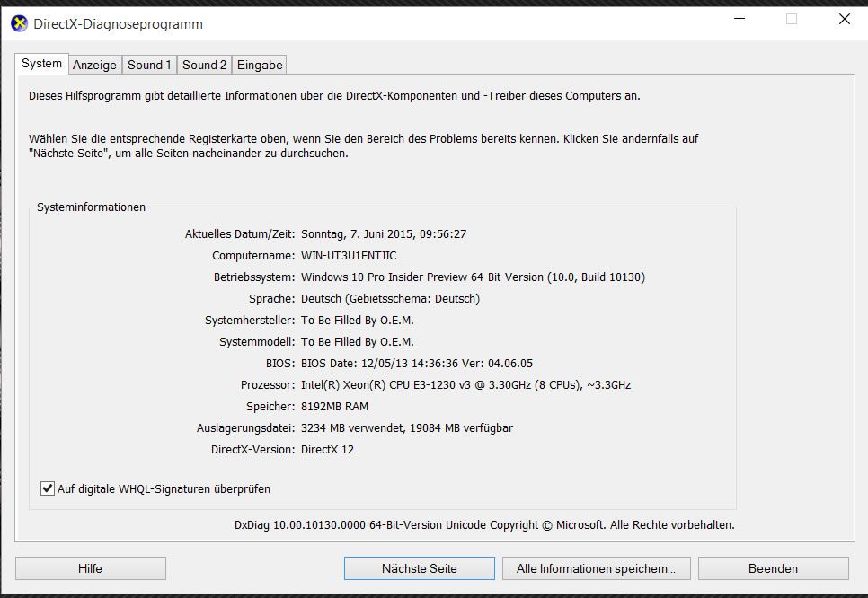Image resolution: width=868 pixels, height=598 pixels.
Task: Click the Speicher label
Action: tap(270, 407)
